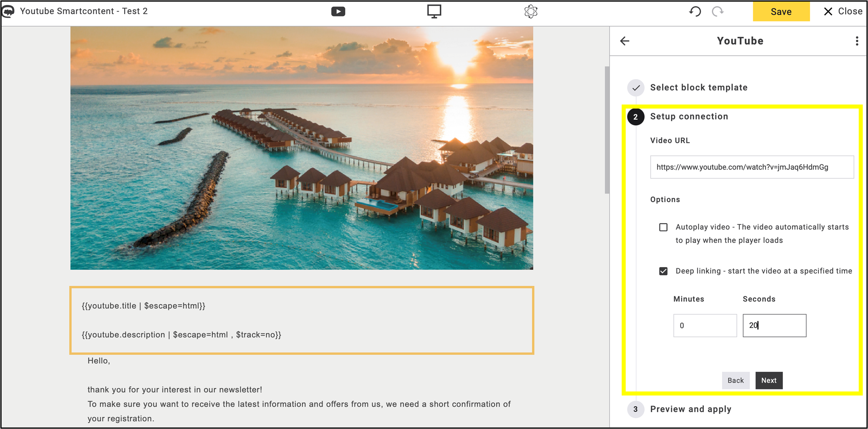Open the atom-shaped smart content icon
Viewport: 868px width, 429px height.
pyautogui.click(x=531, y=11)
